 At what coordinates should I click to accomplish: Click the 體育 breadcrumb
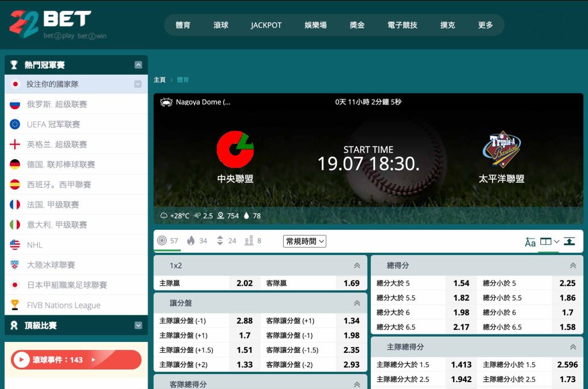click(183, 79)
